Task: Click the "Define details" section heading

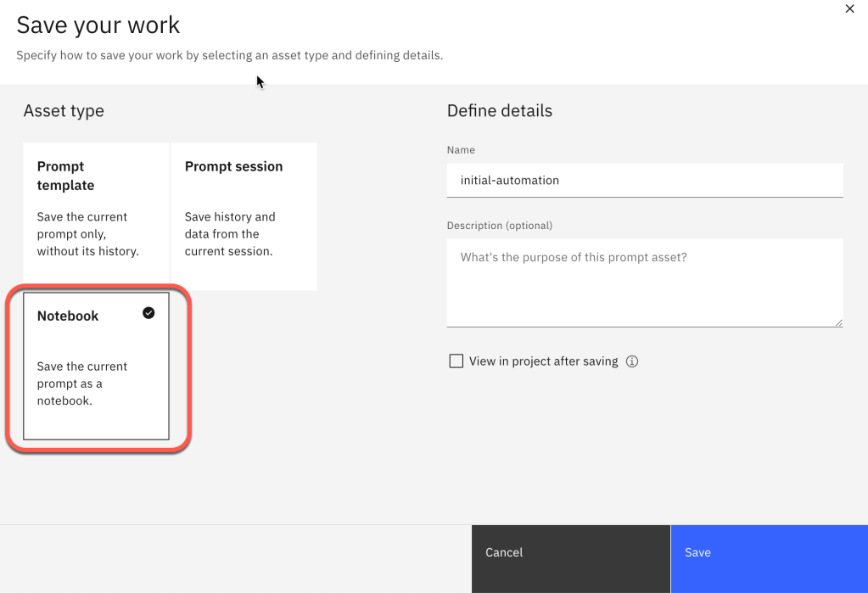Action: [x=499, y=111]
